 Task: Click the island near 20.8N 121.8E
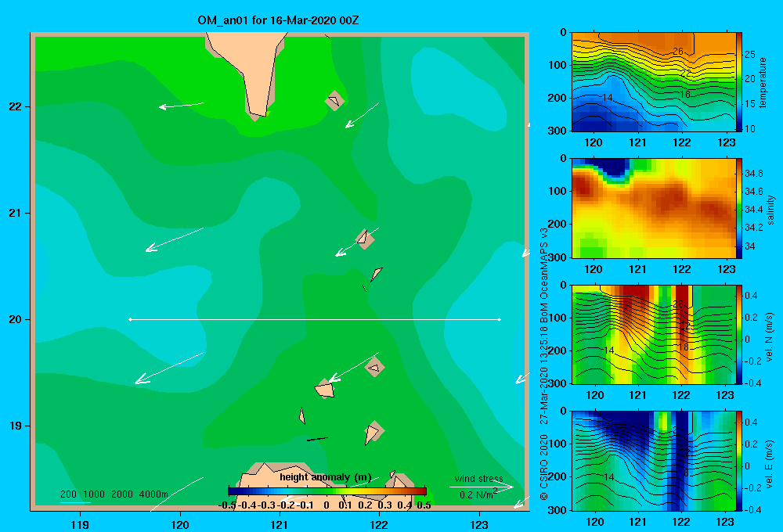pos(365,239)
